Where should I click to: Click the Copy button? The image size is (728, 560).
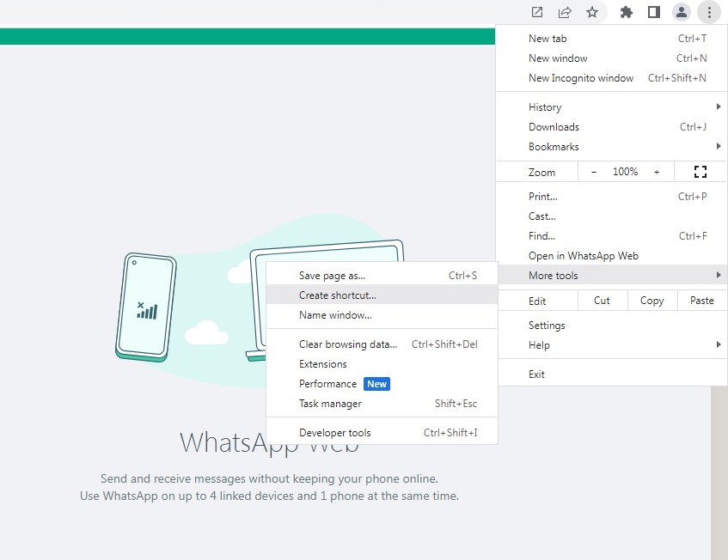(x=652, y=301)
